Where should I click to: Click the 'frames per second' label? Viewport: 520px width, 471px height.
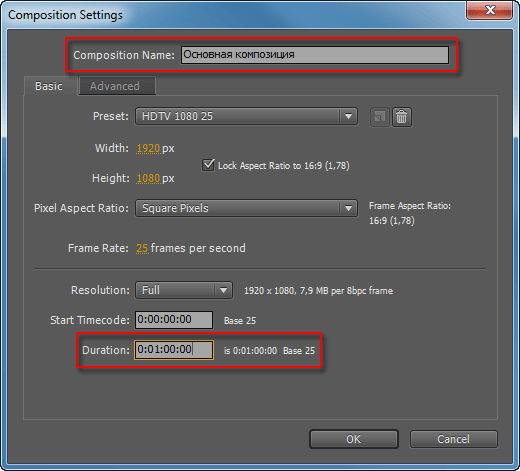click(198, 248)
